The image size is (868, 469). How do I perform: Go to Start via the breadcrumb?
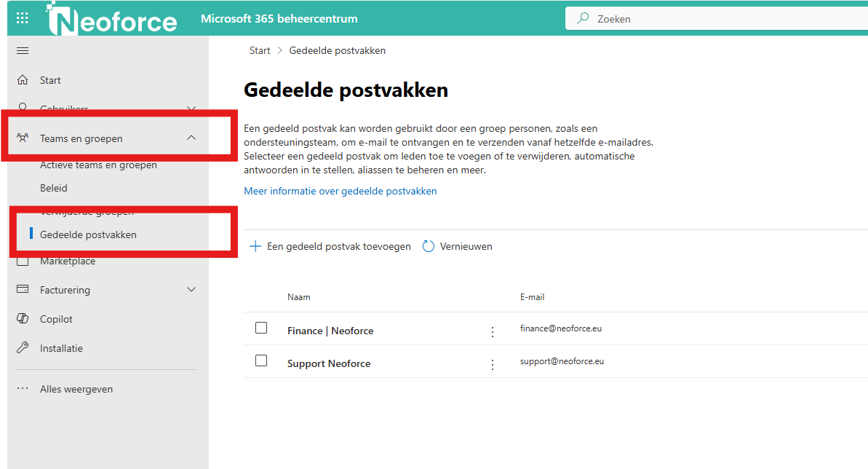tap(260, 50)
